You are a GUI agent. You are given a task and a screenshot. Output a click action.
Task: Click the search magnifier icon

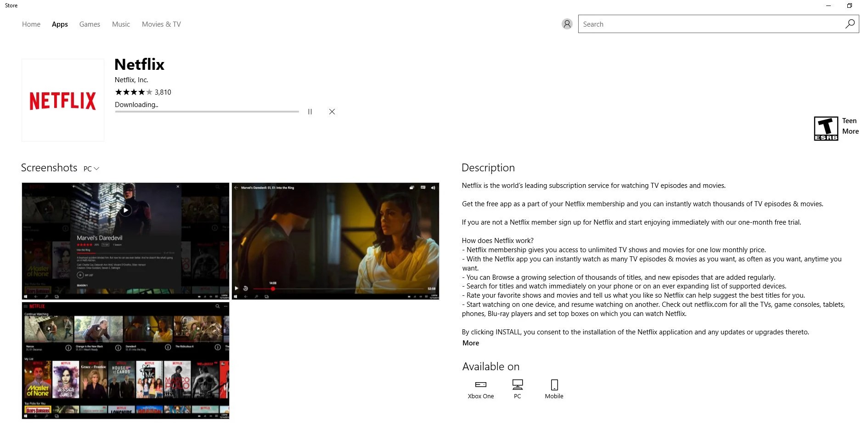pyautogui.click(x=850, y=24)
